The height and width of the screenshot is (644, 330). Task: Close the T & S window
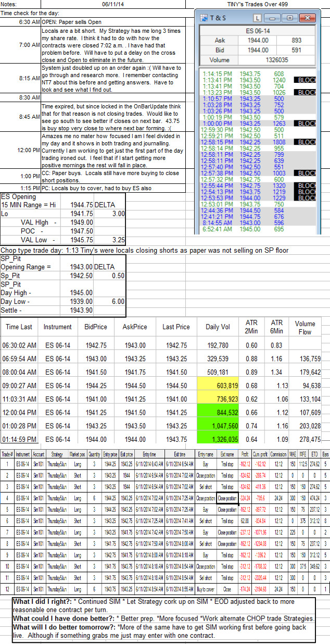click(x=307, y=18)
